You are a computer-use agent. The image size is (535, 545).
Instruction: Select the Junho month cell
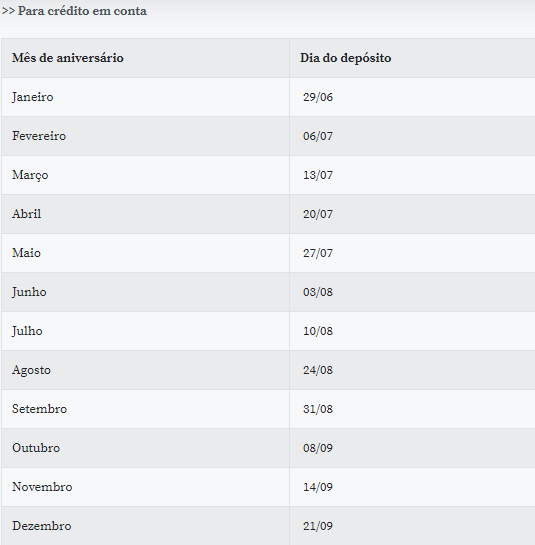145,292
